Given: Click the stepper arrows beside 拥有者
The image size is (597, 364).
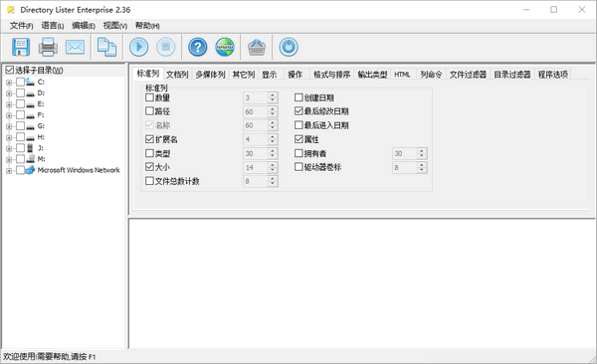Looking at the screenshot, I should [422, 153].
